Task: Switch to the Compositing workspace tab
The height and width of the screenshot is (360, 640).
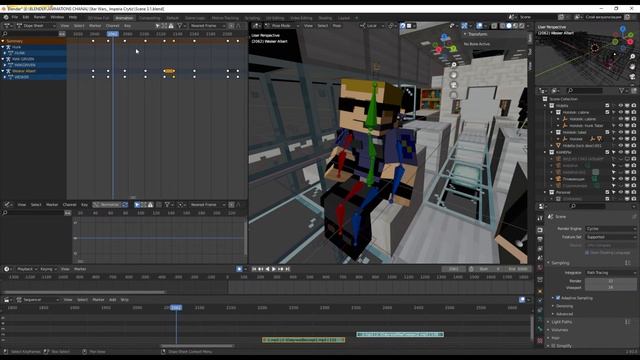Action: (x=149, y=18)
